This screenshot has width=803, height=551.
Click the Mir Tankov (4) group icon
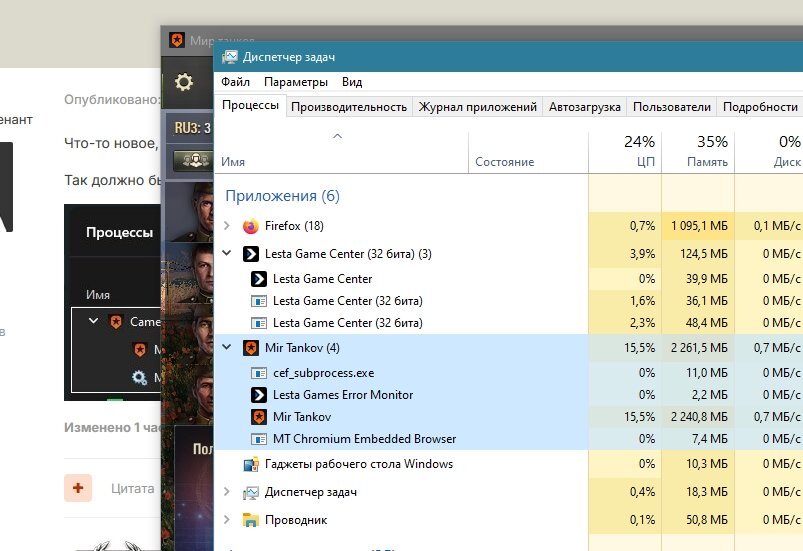pos(250,348)
